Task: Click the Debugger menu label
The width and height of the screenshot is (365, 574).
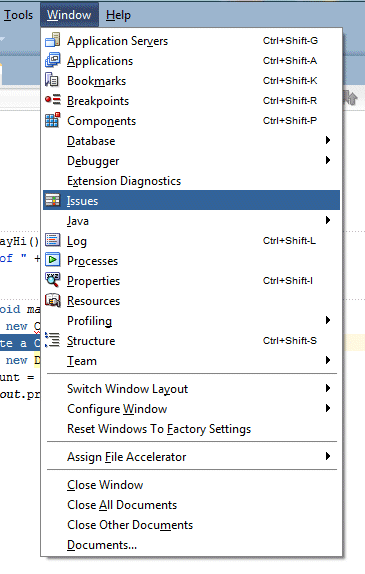Action: pos(93,161)
